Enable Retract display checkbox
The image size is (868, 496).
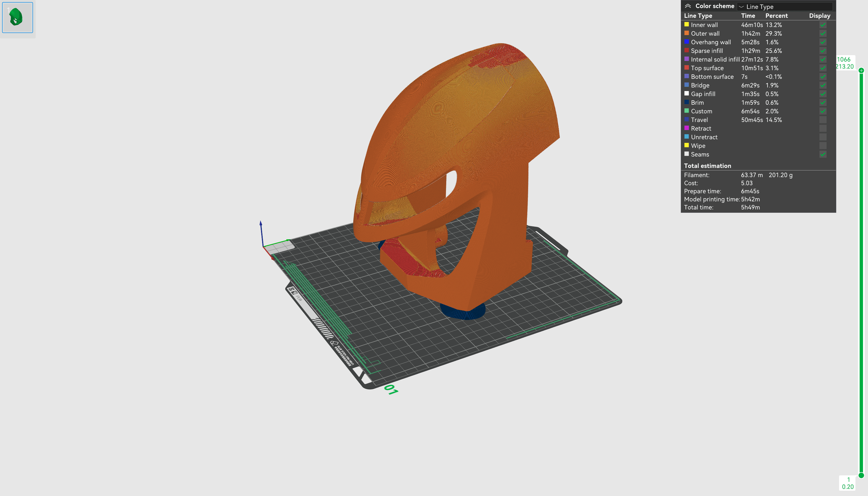[823, 128]
